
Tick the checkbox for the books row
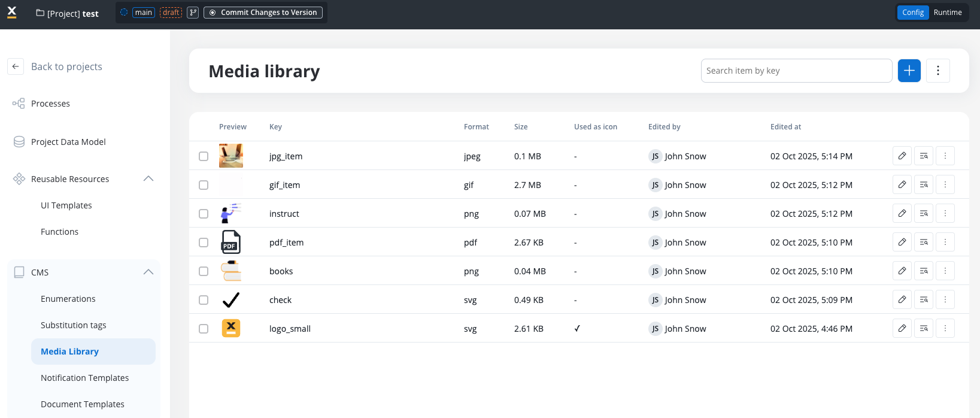(204, 271)
